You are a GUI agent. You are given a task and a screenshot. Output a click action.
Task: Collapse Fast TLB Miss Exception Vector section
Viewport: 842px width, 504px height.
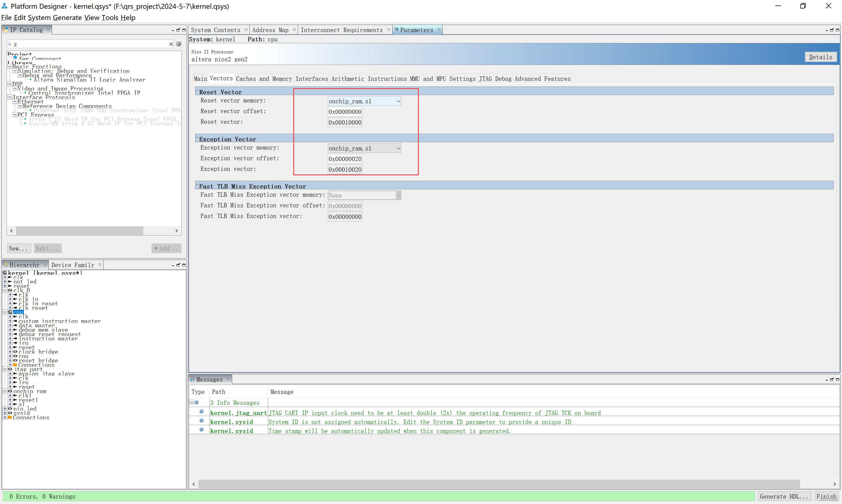tap(197, 185)
